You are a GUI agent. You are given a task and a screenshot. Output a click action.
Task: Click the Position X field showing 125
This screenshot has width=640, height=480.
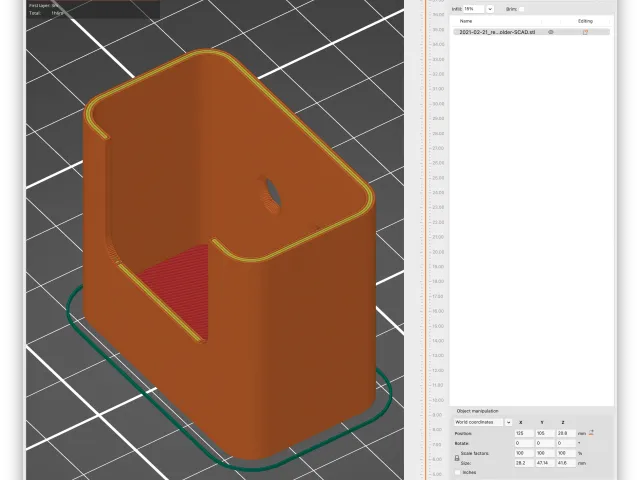click(x=524, y=433)
